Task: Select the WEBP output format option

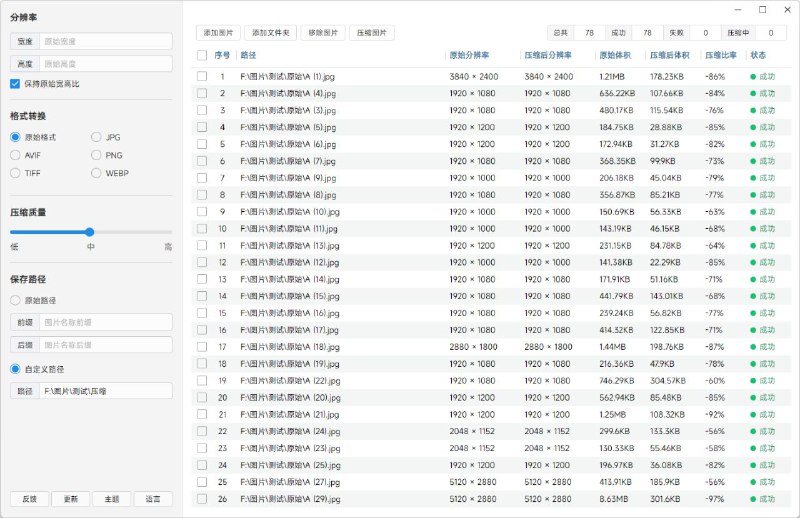Action: pyautogui.click(x=97, y=173)
